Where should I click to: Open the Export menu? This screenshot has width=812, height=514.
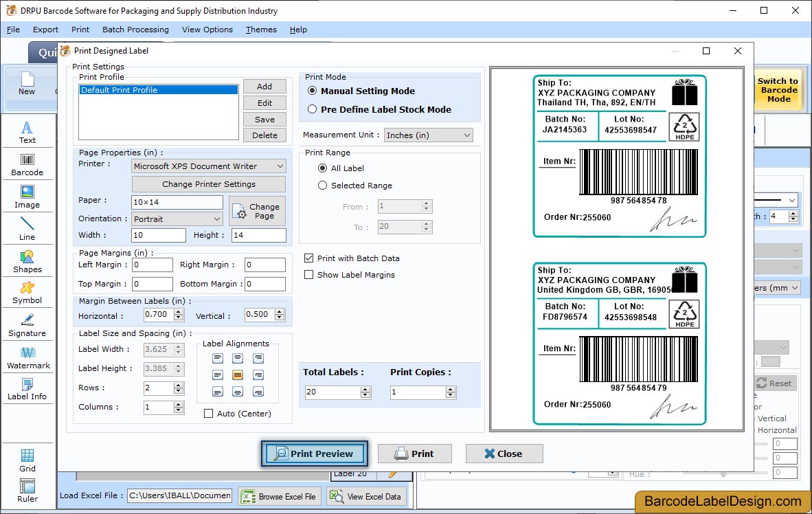point(45,30)
